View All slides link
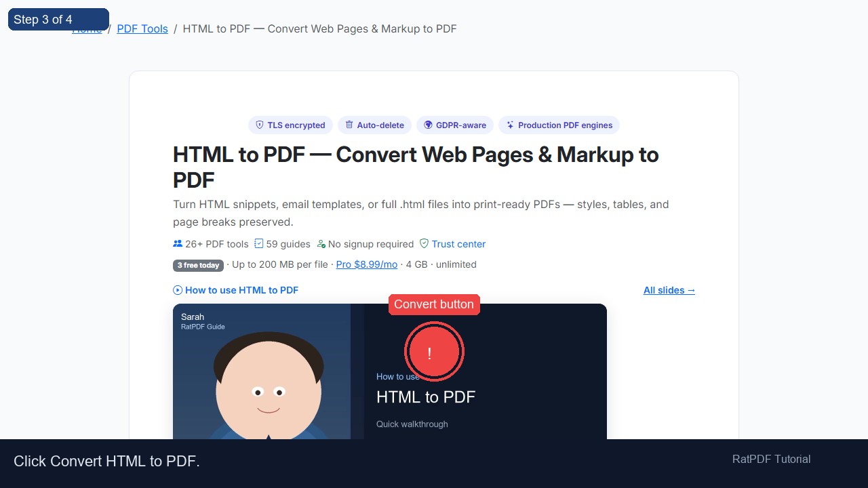Viewport: 868px width, 488px height. coord(669,290)
